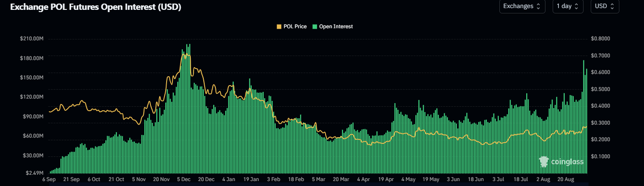Click the up-down arrows next to 1 day
The height and width of the screenshot is (186, 644).
[576, 6]
